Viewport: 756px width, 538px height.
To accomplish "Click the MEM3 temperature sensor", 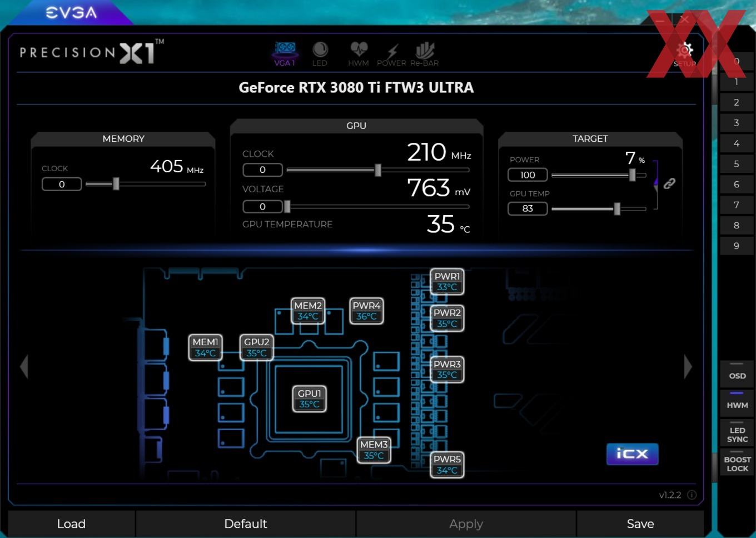I will pos(374,450).
